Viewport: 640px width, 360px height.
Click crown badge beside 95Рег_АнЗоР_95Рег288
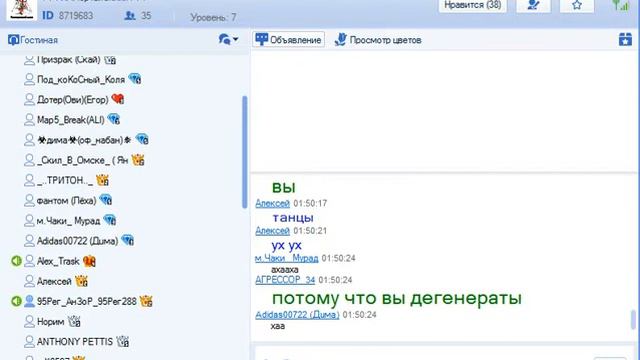(146, 301)
